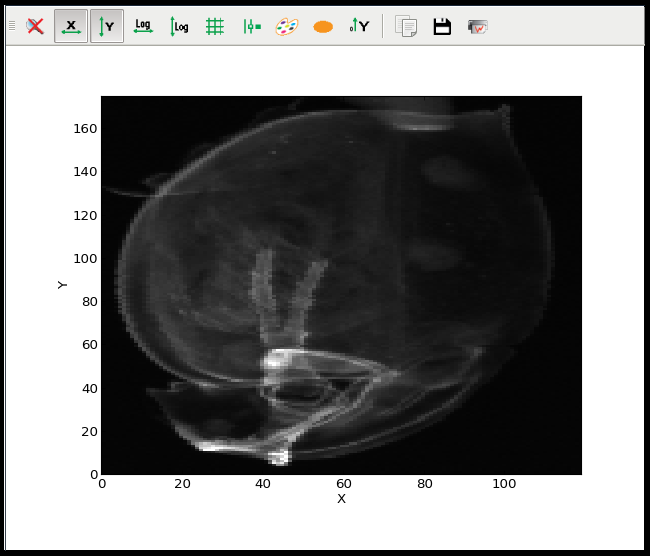
Task: Click the X axis label below plot
Action: point(341,498)
